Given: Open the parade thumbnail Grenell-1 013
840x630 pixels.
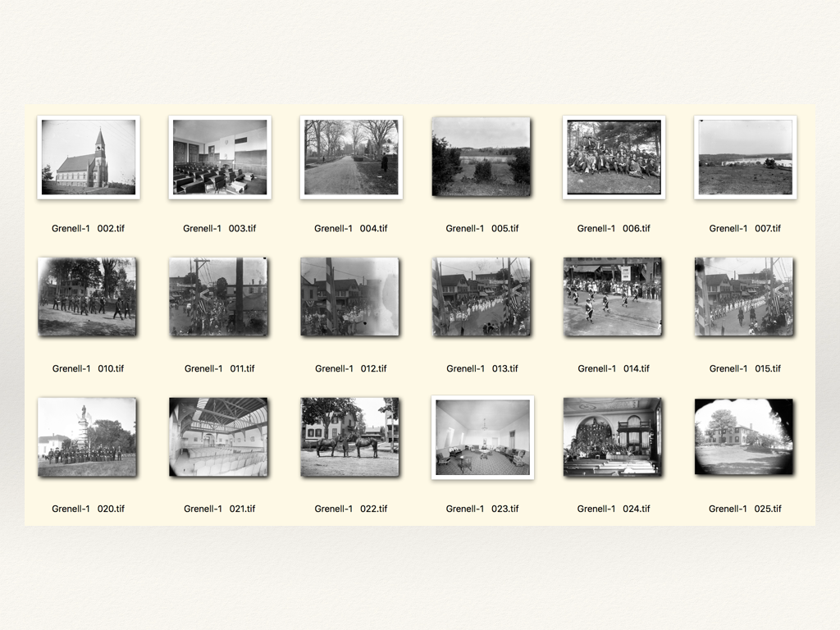Looking at the screenshot, I should click(x=481, y=297).
